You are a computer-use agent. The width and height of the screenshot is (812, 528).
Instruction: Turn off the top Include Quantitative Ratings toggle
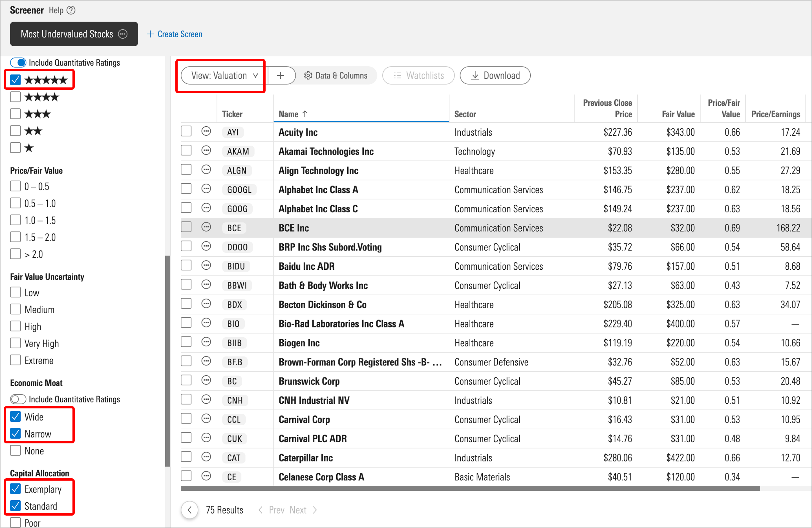click(18, 62)
